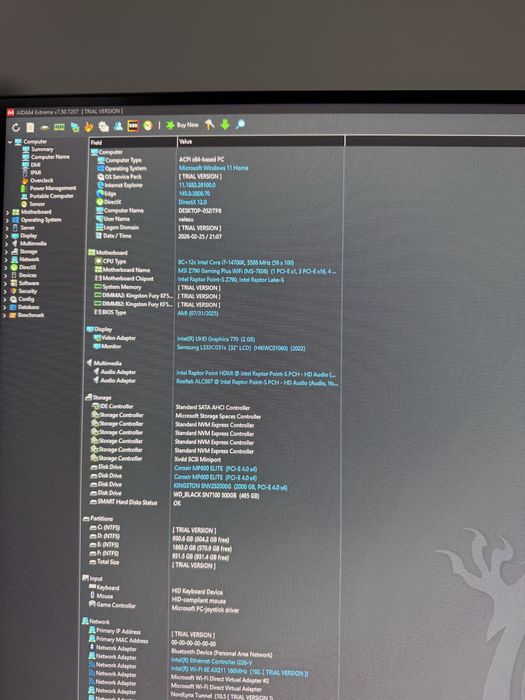
Task: Open the GPGPU Benchmark toolbar icon
Action: coord(75,127)
